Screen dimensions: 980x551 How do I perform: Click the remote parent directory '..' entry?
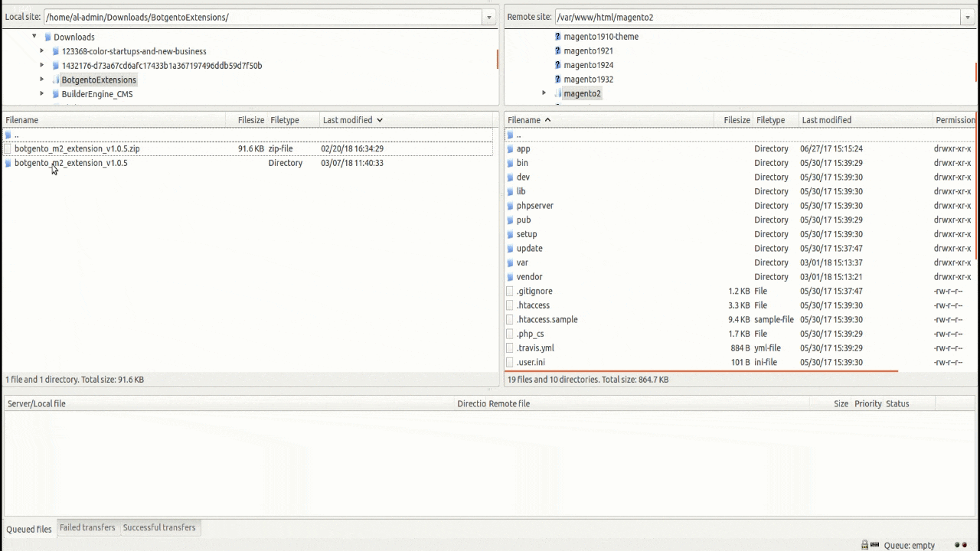pos(518,135)
